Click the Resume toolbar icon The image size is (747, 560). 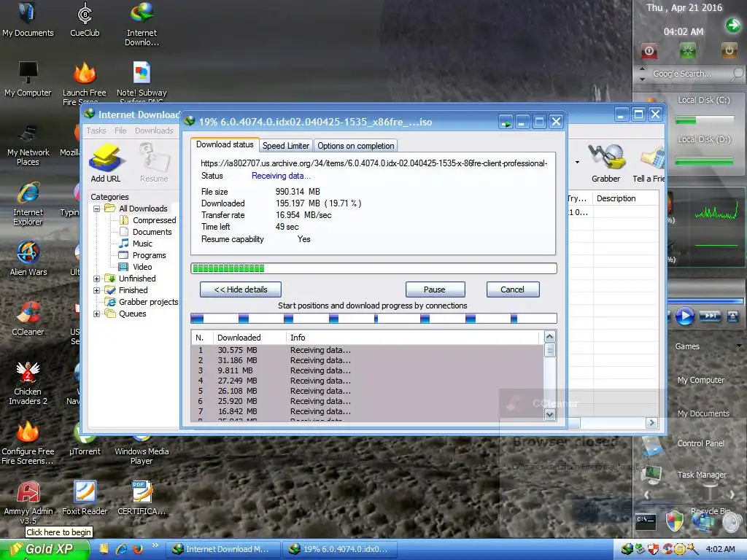tap(154, 163)
